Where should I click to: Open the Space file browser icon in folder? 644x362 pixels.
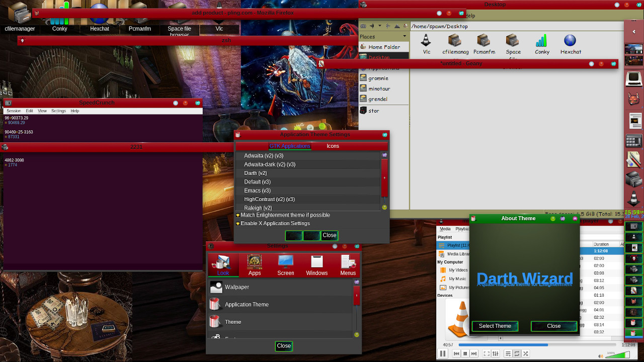click(x=513, y=44)
